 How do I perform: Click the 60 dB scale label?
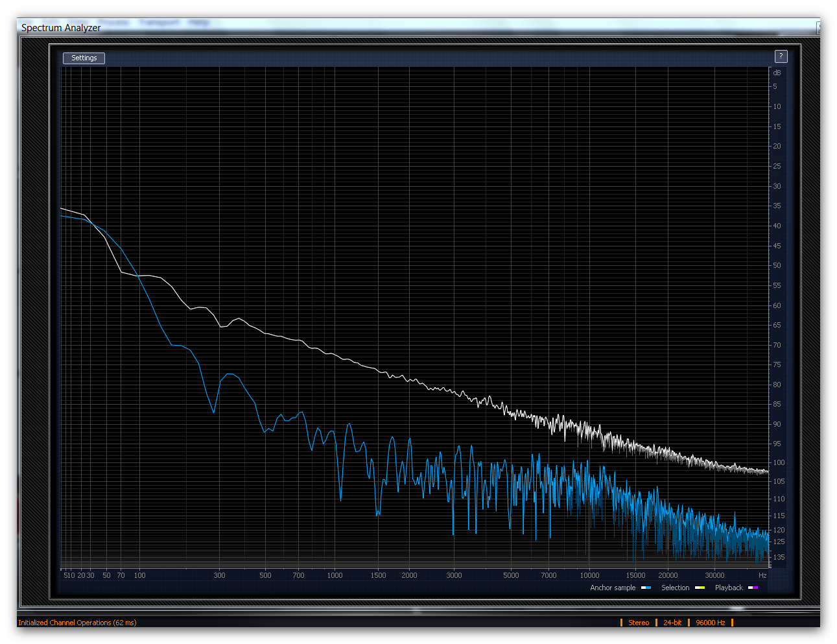coord(777,305)
